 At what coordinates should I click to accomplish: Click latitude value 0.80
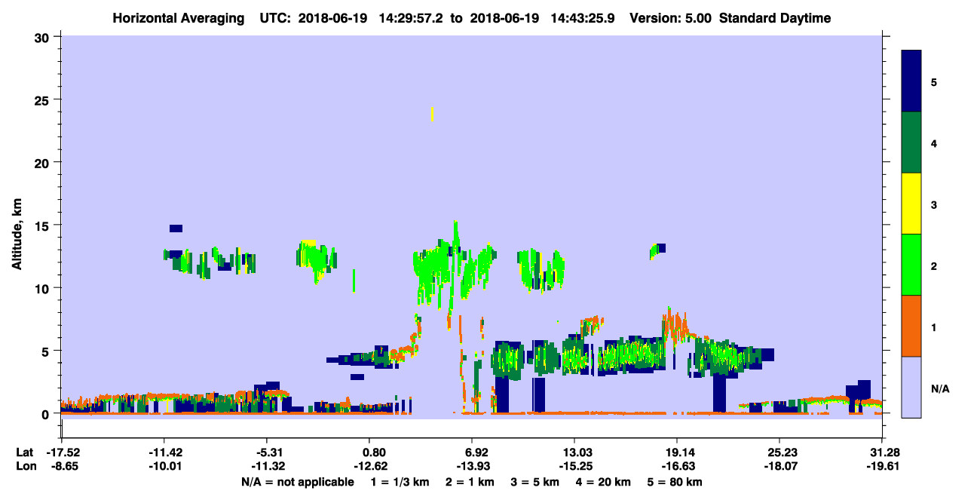(x=375, y=452)
